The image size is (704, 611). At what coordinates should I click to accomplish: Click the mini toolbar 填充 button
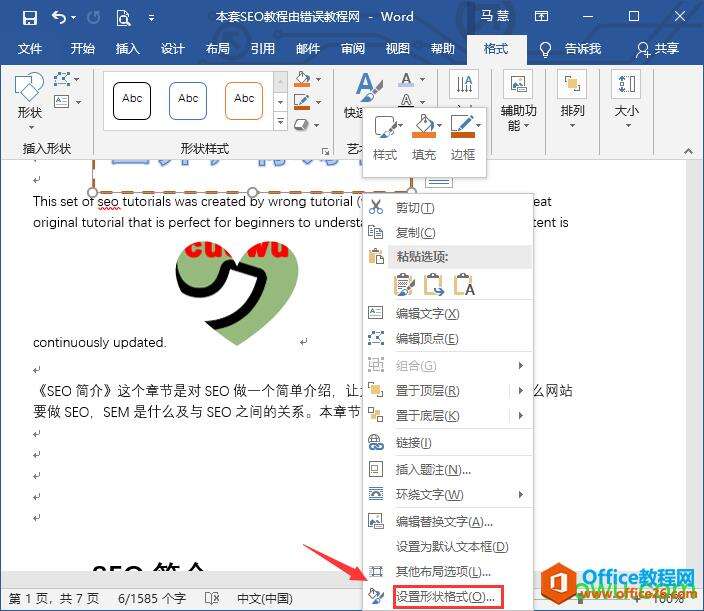coord(424,137)
